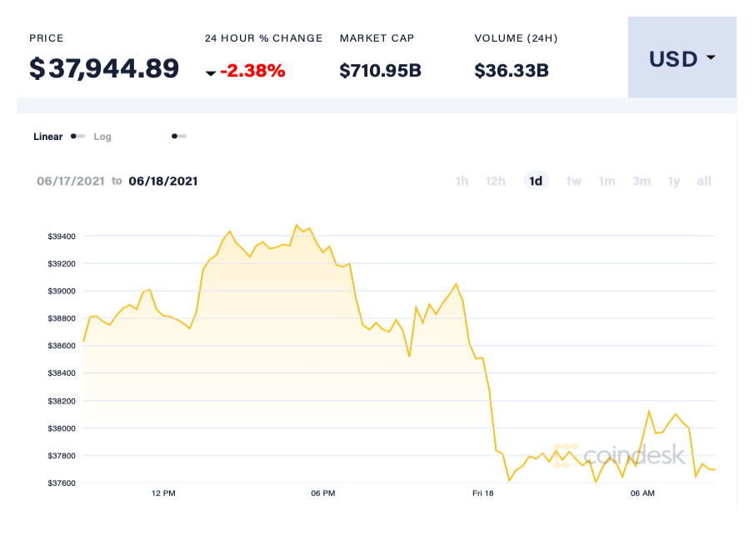Click the Linear scale label
The height and width of the screenshot is (560, 754).
pos(47,137)
